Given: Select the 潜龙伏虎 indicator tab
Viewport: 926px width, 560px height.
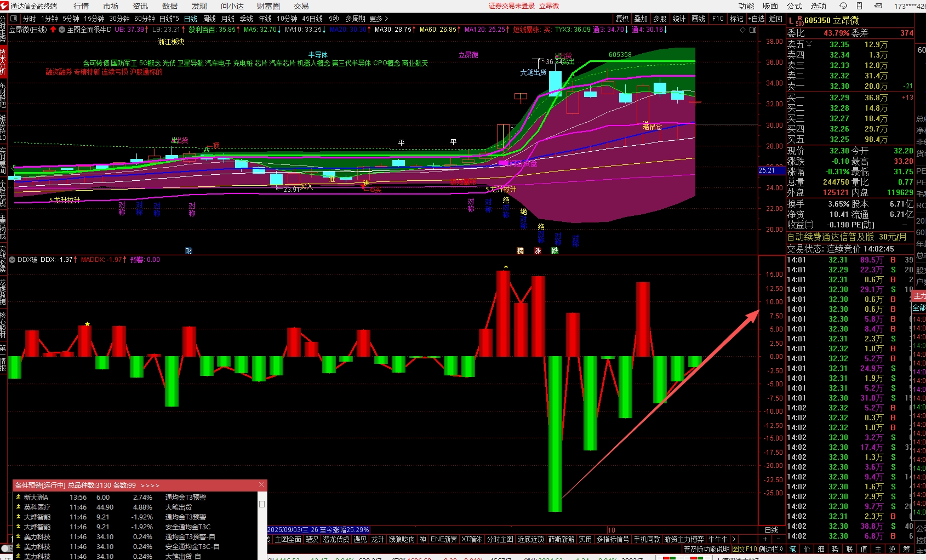Looking at the screenshot, I should 336,539.
